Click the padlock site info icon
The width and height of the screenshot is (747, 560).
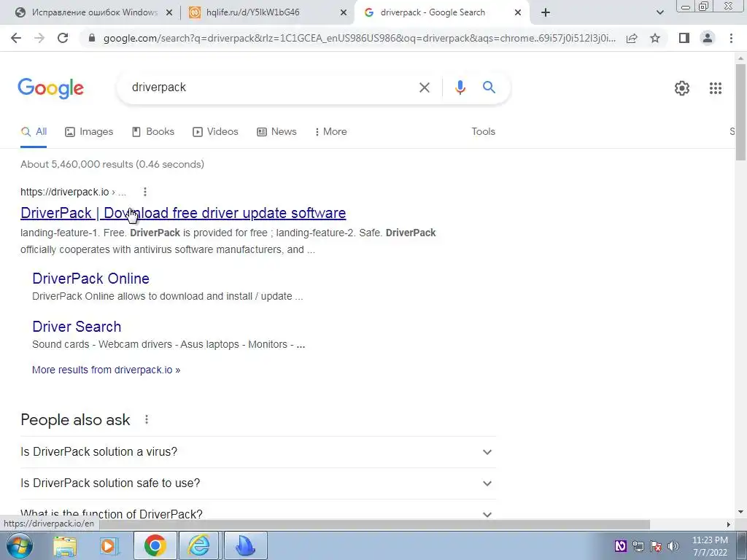92,38
